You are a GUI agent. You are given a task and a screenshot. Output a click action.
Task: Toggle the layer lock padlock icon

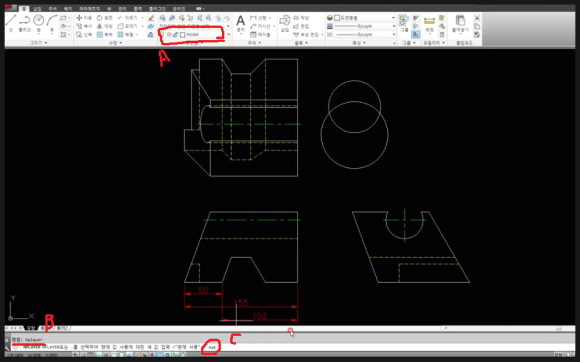(x=175, y=34)
